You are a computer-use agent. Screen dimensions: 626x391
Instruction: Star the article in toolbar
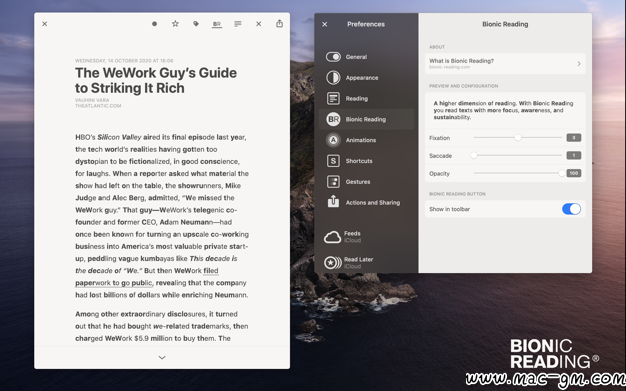pos(175,24)
